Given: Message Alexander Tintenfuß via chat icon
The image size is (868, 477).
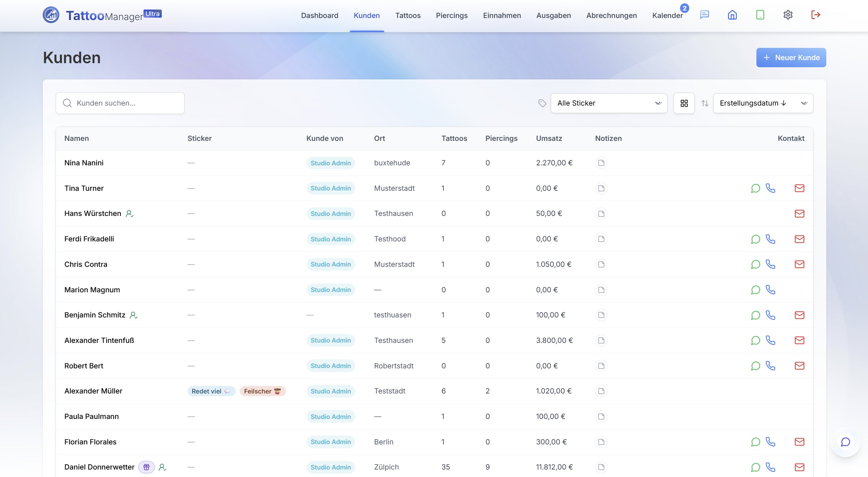Looking at the screenshot, I should 755,341.
